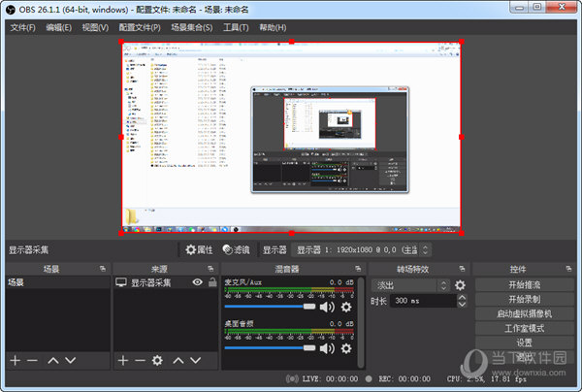Mute the 桌面音频 speaker icon
The height and width of the screenshot is (392, 582).
[x=327, y=347]
